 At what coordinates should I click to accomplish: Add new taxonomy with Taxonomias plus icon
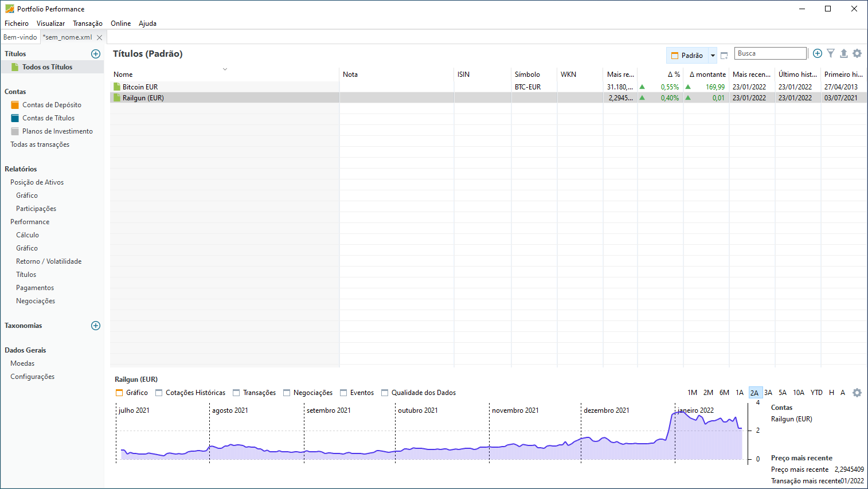click(x=96, y=326)
